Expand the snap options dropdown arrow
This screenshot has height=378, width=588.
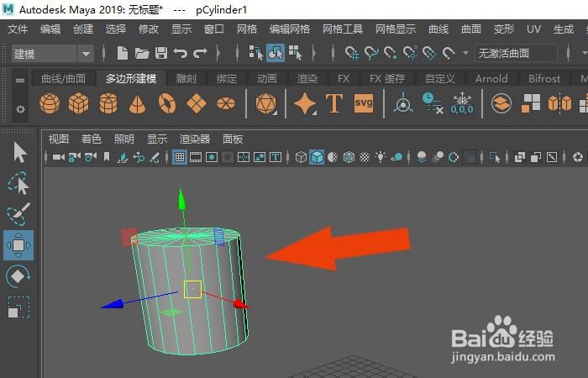[x=465, y=53]
